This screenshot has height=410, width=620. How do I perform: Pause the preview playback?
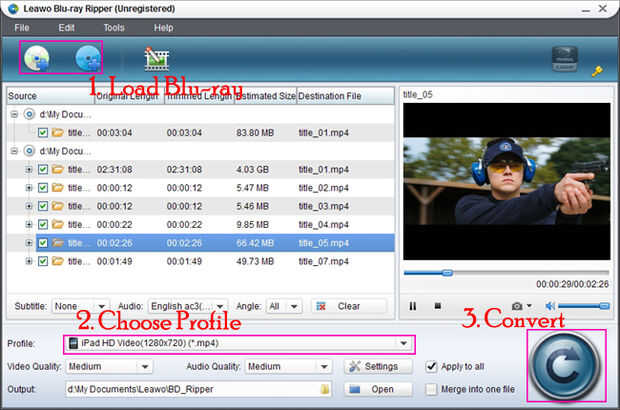(x=412, y=306)
